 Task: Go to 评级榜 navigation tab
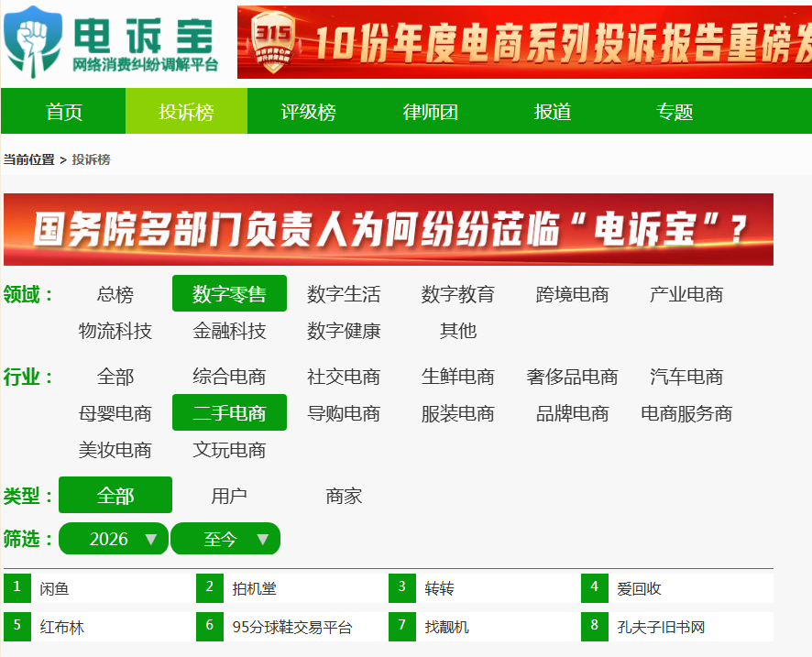pyautogui.click(x=308, y=111)
